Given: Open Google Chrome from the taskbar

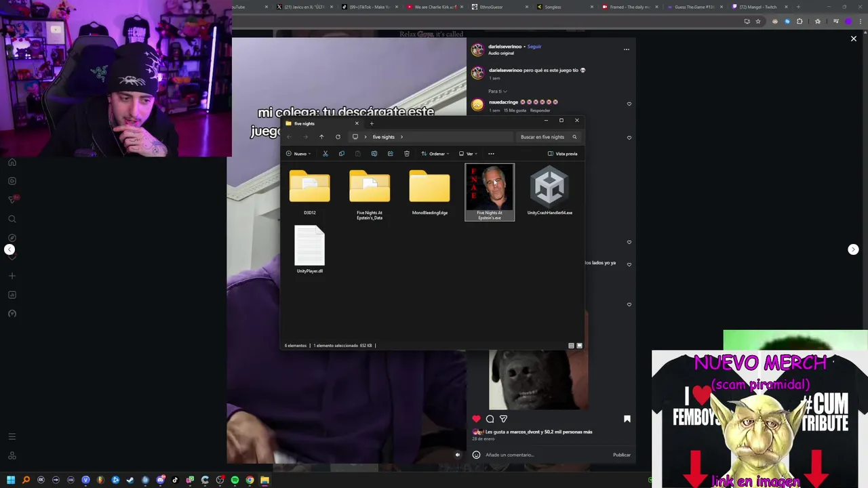Looking at the screenshot, I should point(250,481).
